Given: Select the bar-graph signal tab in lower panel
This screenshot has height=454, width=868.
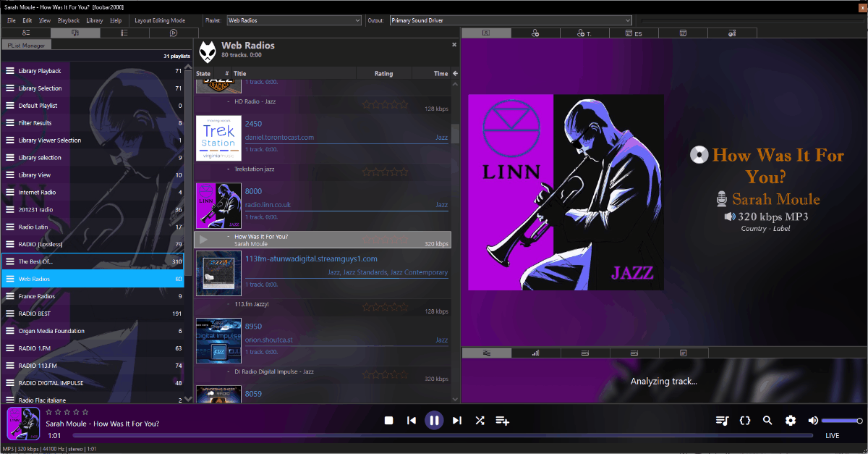Looking at the screenshot, I should coord(535,353).
